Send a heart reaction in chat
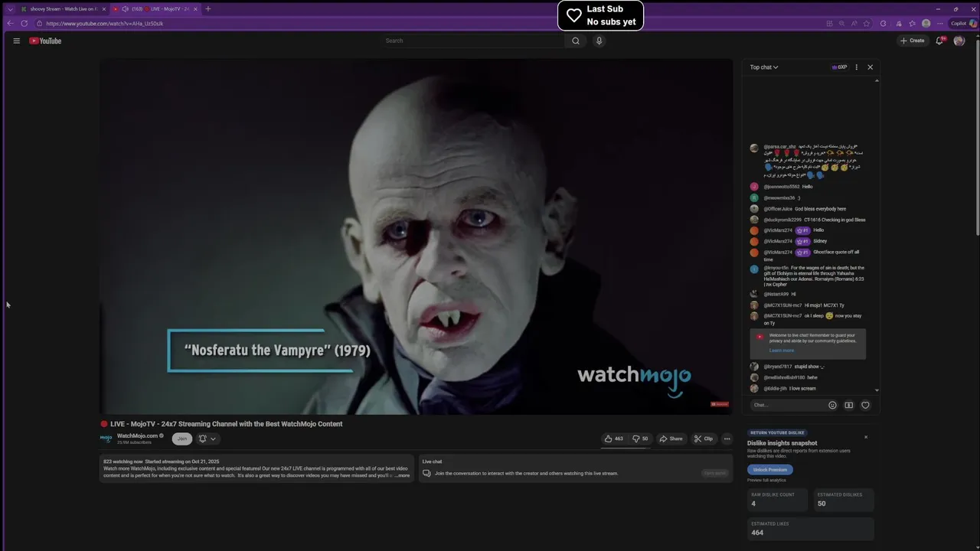The width and height of the screenshot is (980, 551). point(865,405)
